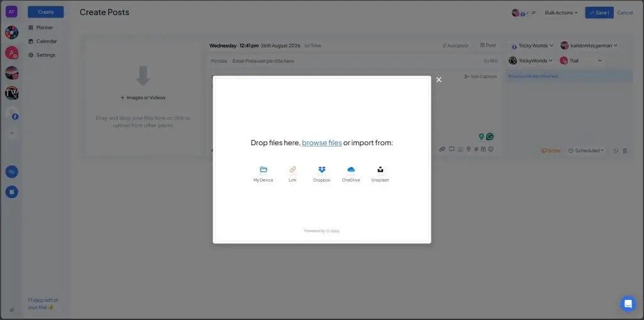Select the Instagram account avatar in sidebar
Image resolution: width=644 pixels, height=320 pixels.
click(11, 73)
